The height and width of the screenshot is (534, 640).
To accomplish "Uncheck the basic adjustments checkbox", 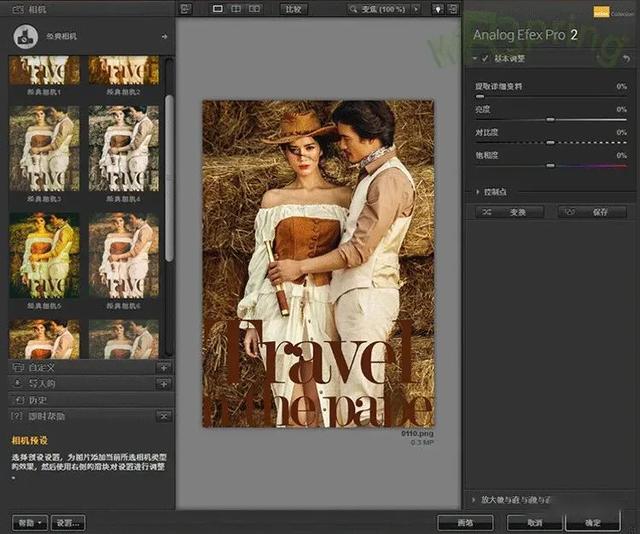I will point(485,59).
